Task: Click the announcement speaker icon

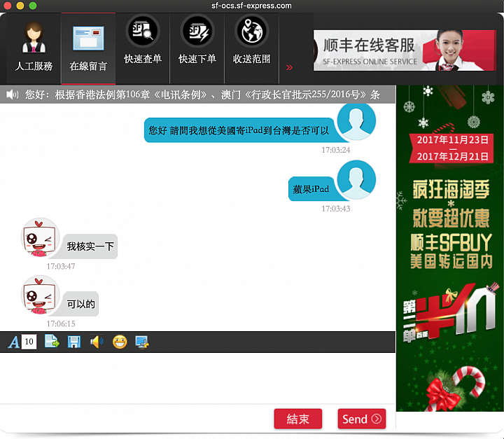Action: click(x=12, y=95)
